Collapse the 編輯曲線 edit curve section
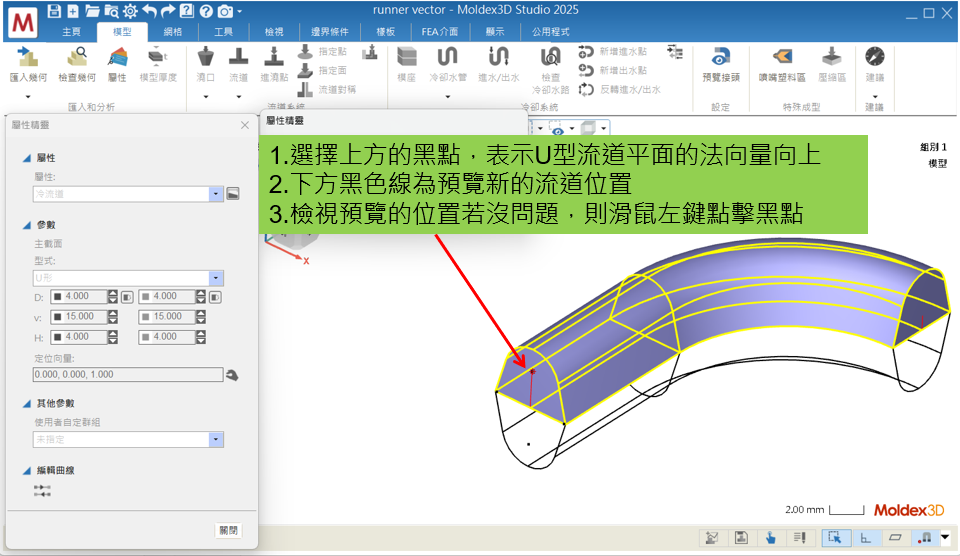The image size is (960, 556). coord(26,471)
